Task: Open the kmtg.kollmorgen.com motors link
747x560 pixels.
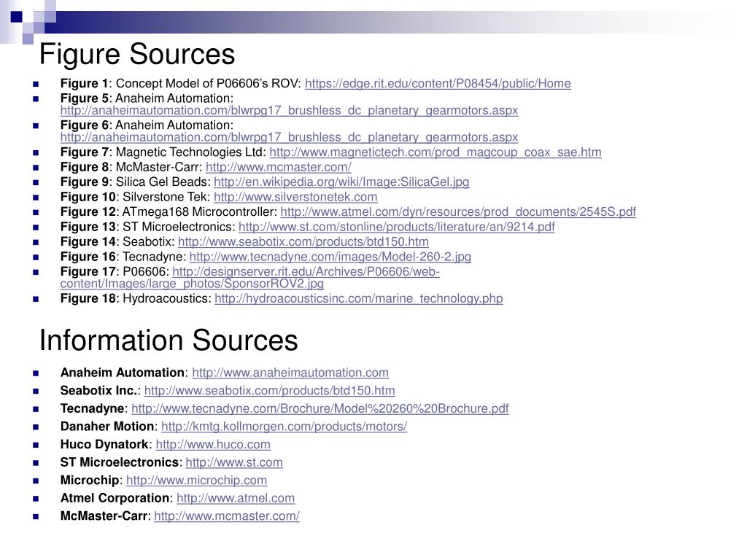Action: click(x=285, y=427)
